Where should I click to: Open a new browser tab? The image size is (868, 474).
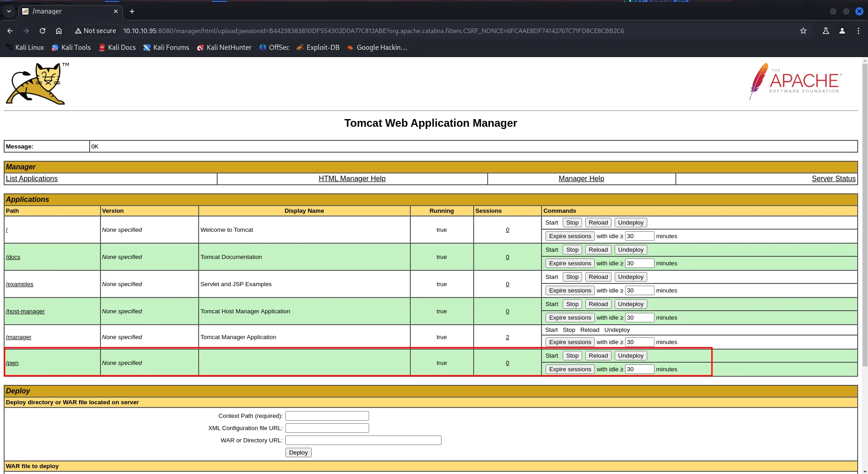click(132, 11)
